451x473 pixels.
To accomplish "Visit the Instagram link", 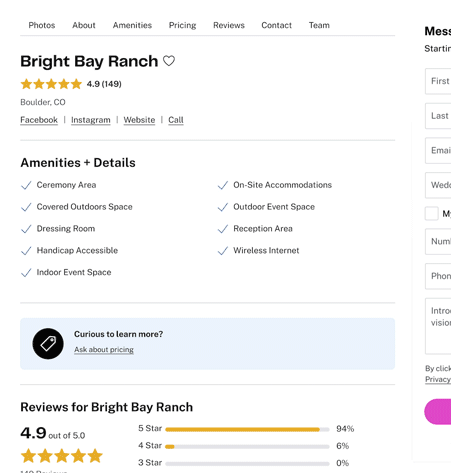I will (91, 120).
